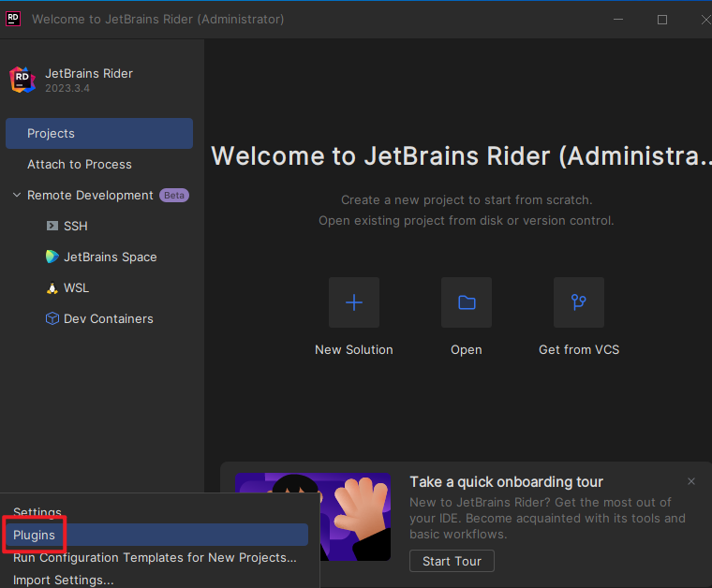Click the Beta badge
This screenshot has height=588, width=712.
174,195
